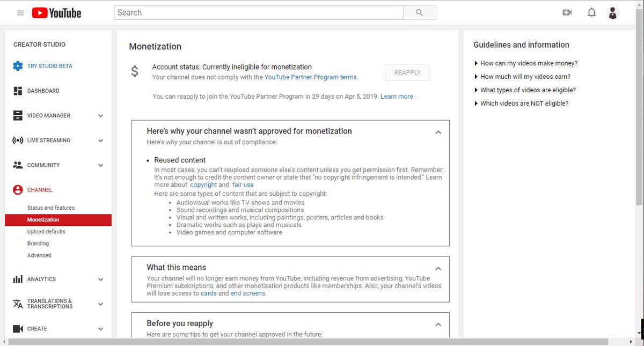The height and width of the screenshot is (346, 644).
Task: Open the Dashboard menu item
Action: (43, 91)
